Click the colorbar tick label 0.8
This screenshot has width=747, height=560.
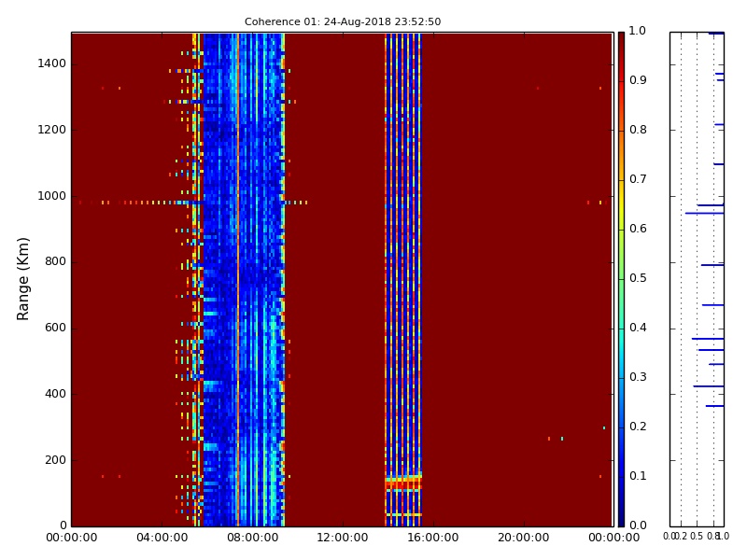tap(638, 130)
